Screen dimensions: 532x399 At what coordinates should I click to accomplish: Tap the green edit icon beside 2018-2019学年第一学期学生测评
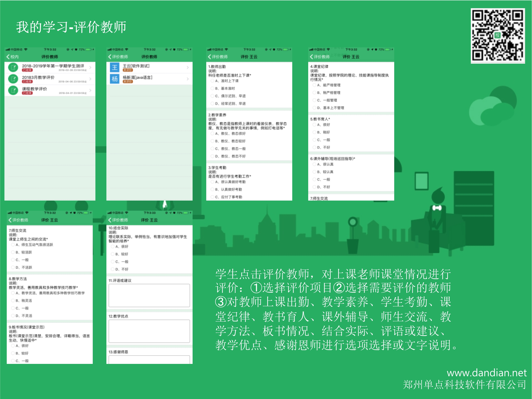click(13, 68)
